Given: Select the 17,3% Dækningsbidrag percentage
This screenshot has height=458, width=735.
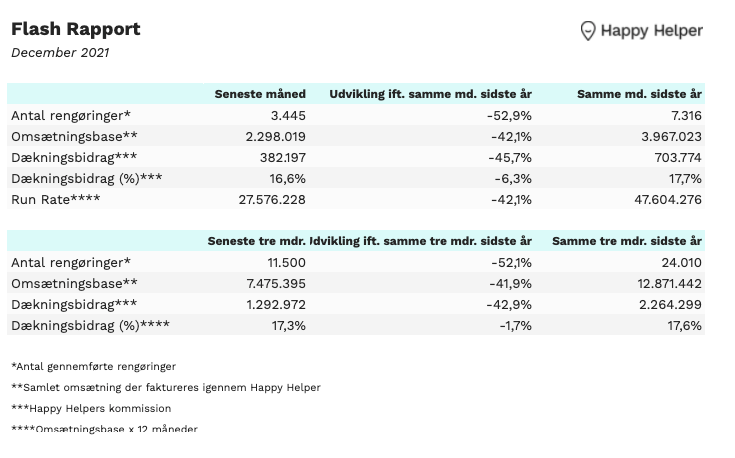Looking at the screenshot, I should coord(289,326).
